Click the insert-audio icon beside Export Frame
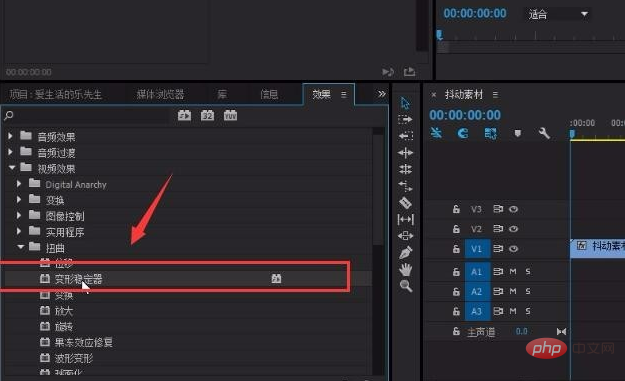 (387, 72)
